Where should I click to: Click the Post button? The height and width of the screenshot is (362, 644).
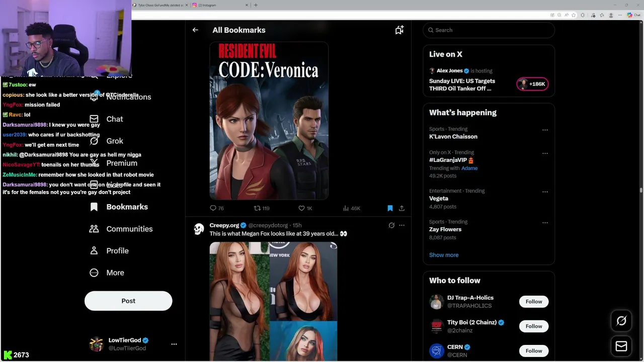pyautogui.click(x=128, y=301)
